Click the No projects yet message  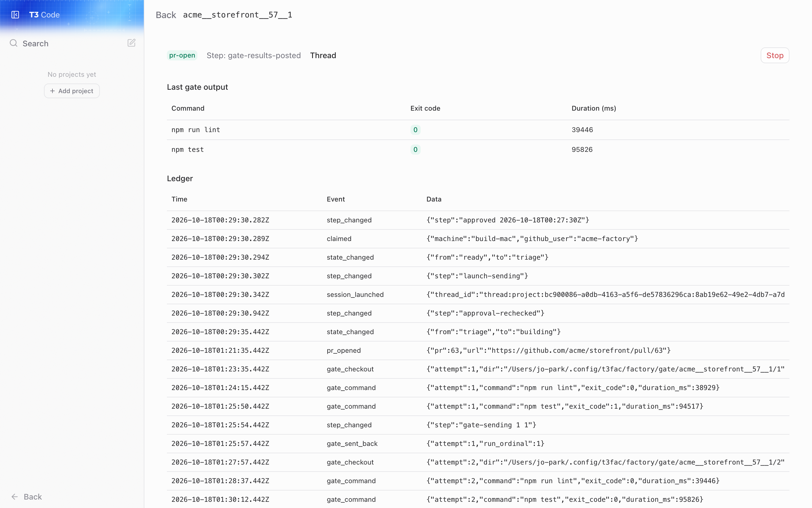72,74
